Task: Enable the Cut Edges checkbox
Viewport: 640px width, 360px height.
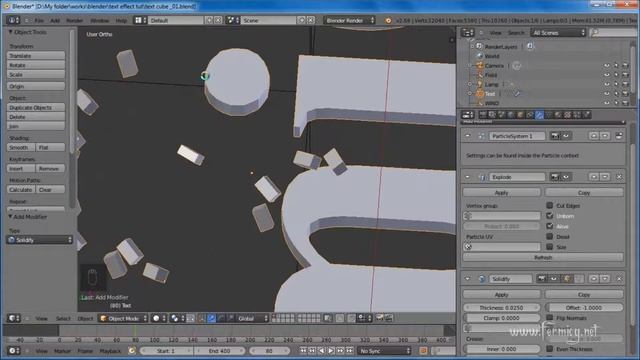Action: click(x=549, y=205)
